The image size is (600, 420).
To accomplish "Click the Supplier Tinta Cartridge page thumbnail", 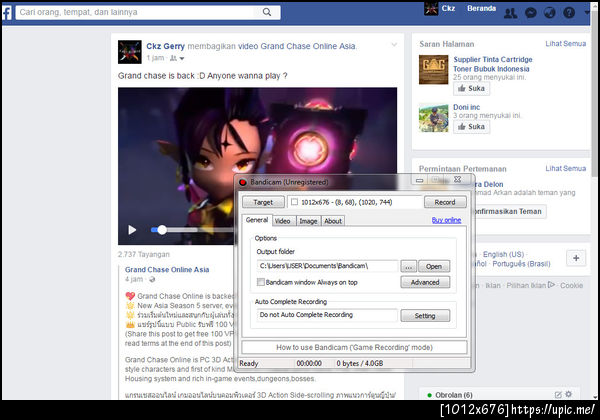I will [434, 70].
